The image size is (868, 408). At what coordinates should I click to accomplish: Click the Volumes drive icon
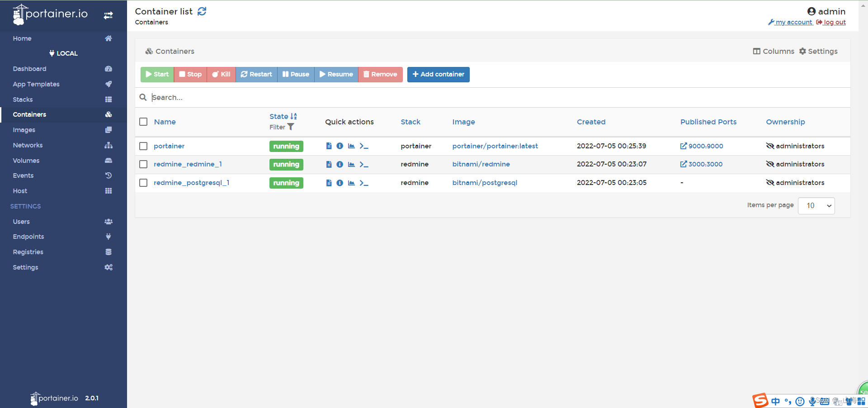click(x=108, y=161)
